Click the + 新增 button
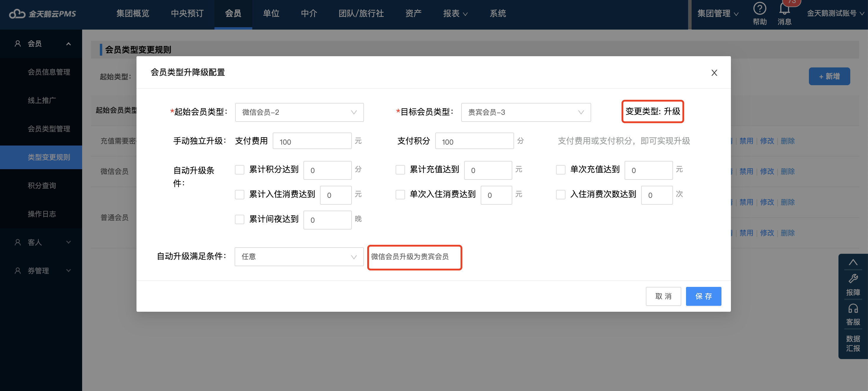Image resolution: width=868 pixels, height=391 pixels. tap(829, 76)
